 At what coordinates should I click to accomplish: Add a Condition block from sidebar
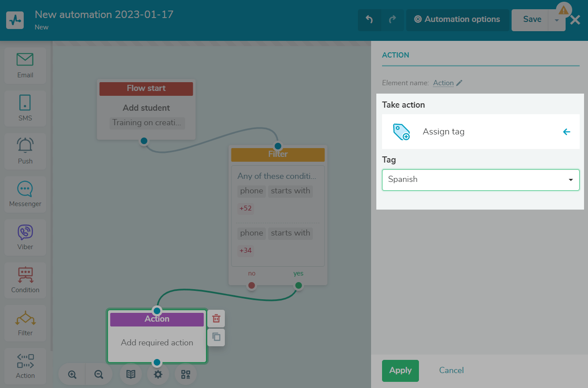tap(25, 280)
